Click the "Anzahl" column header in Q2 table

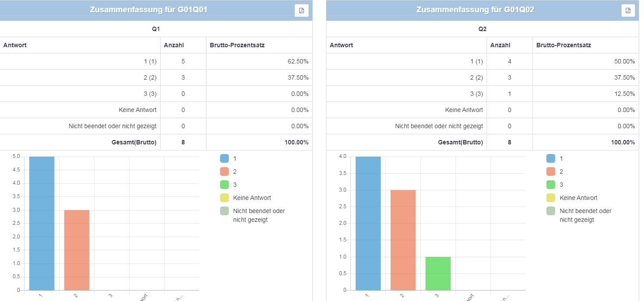point(499,45)
